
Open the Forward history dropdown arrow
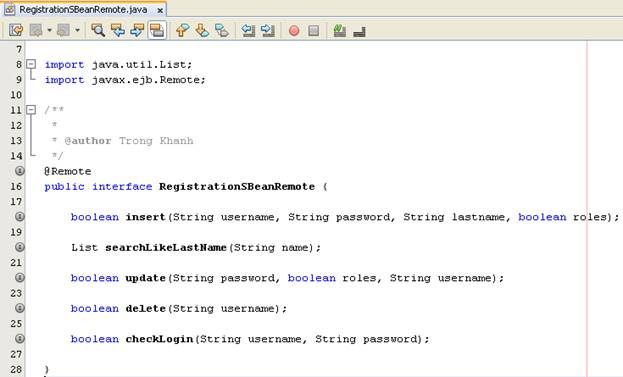77,31
